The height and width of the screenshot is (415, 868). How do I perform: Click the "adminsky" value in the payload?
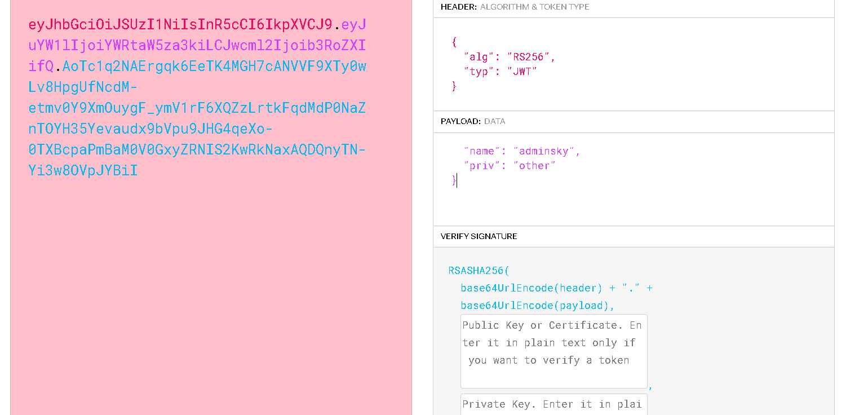(x=544, y=151)
